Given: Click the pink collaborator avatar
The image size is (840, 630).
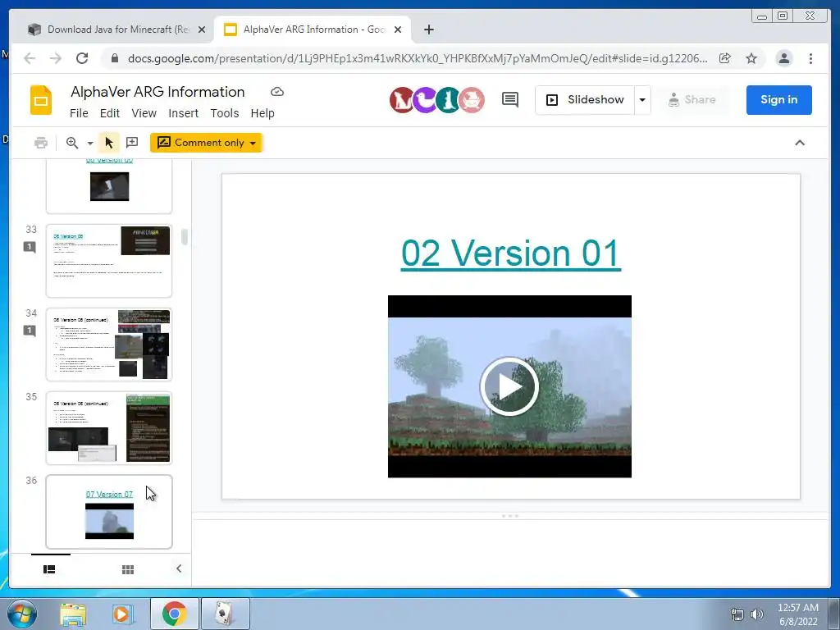Looking at the screenshot, I should (x=472, y=99).
